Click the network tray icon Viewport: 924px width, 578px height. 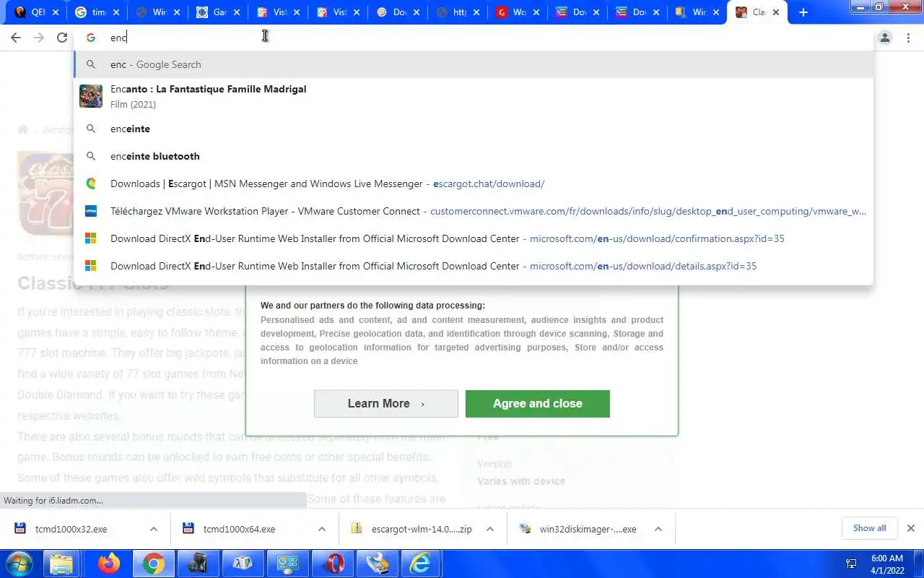point(851,564)
